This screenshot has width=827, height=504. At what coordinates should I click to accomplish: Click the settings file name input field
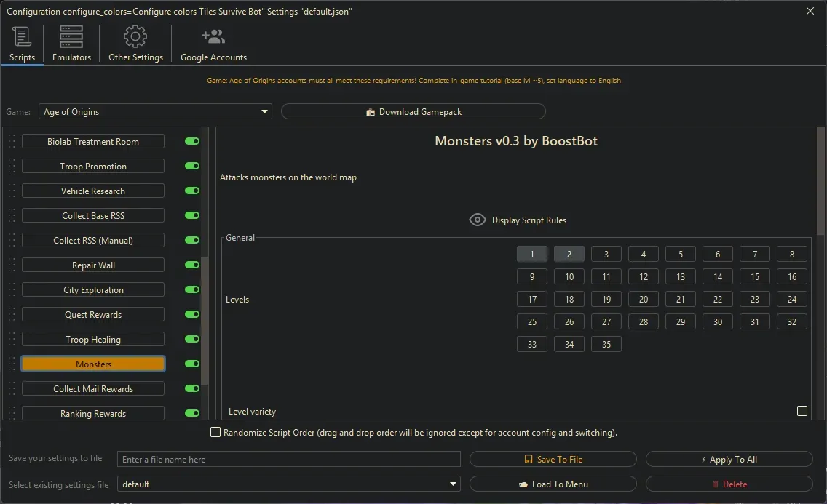(289, 460)
